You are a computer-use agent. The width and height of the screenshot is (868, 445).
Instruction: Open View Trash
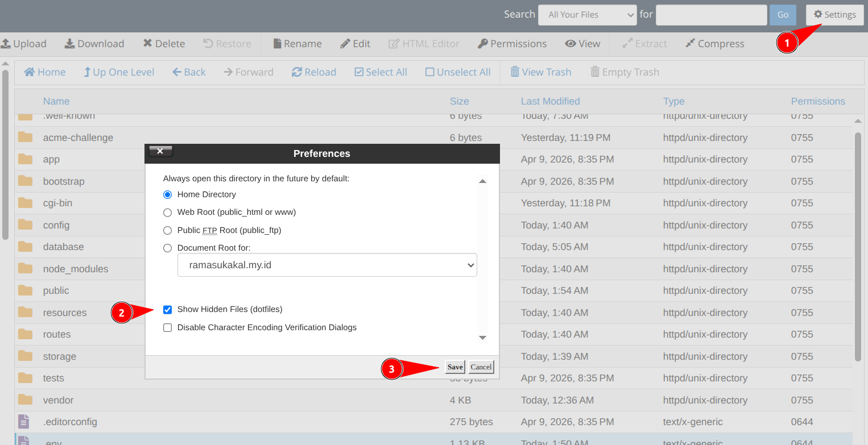pos(540,72)
